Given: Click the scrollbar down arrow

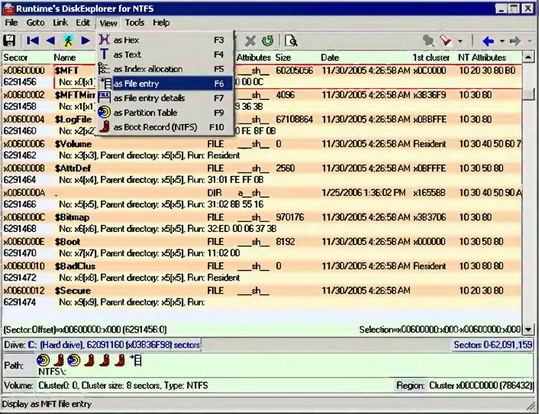Looking at the screenshot, I should (528, 329).
